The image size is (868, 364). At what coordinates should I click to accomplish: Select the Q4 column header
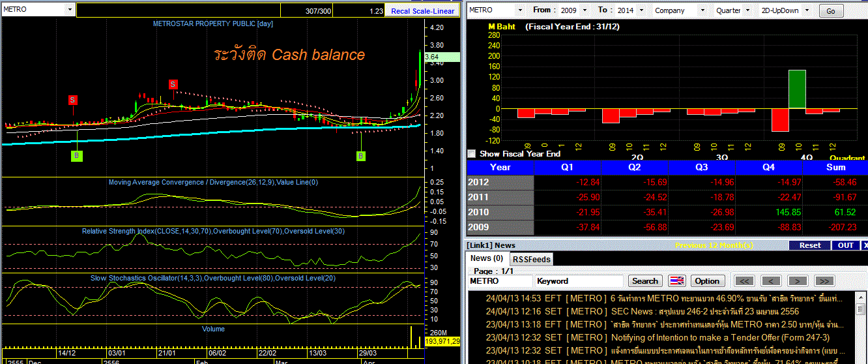(x=768, y=167)
